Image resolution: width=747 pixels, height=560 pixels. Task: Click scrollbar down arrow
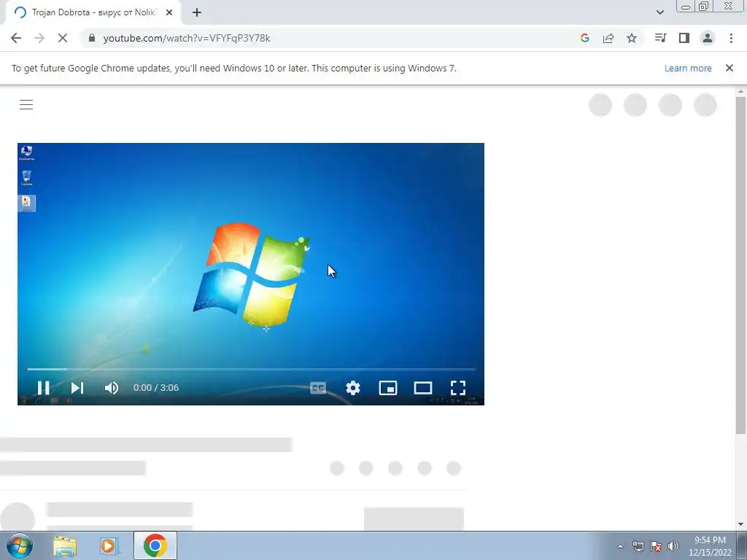(x=740, y=524)
